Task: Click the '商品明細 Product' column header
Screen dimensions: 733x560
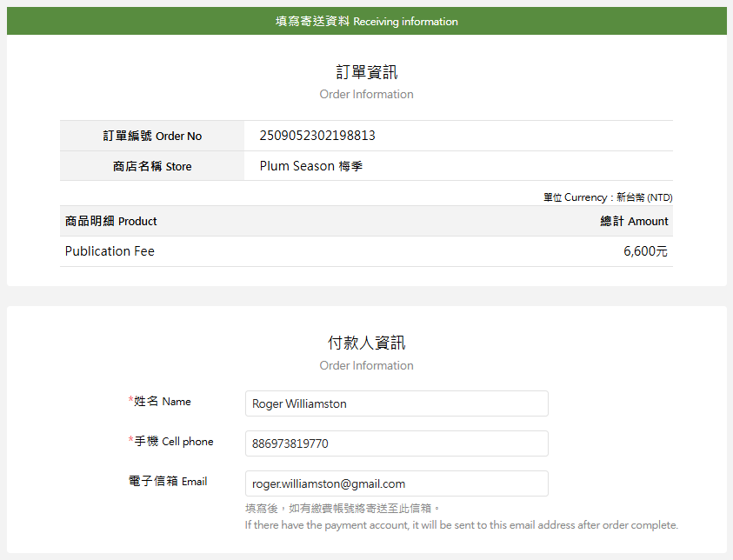Action: point(106,221)
